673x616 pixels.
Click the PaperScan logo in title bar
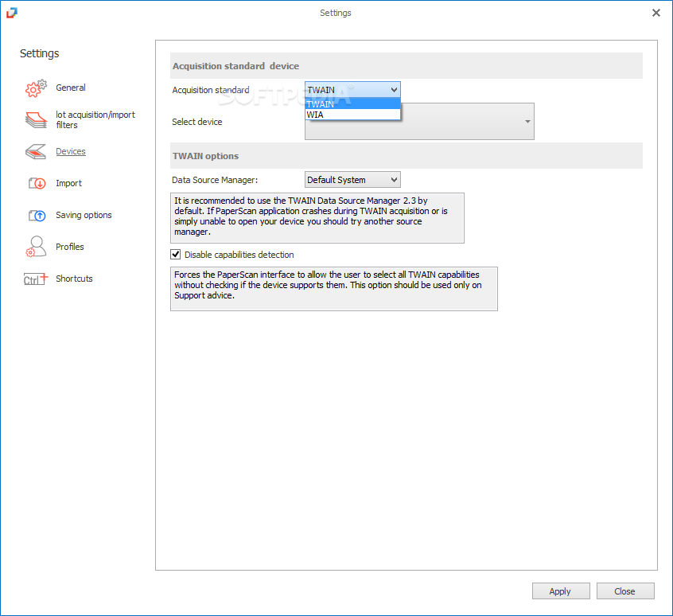[12, 13]
